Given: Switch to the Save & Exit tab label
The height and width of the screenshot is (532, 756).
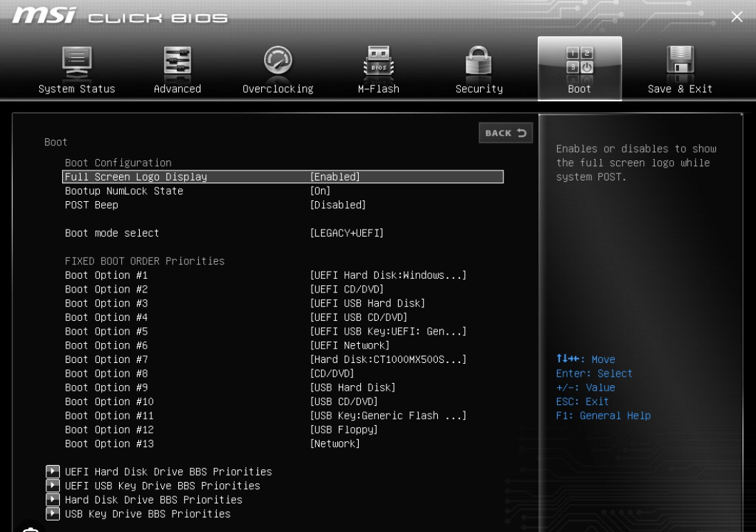Looking at the screenshot, I should pyautogui.click(x=680, y=89).
